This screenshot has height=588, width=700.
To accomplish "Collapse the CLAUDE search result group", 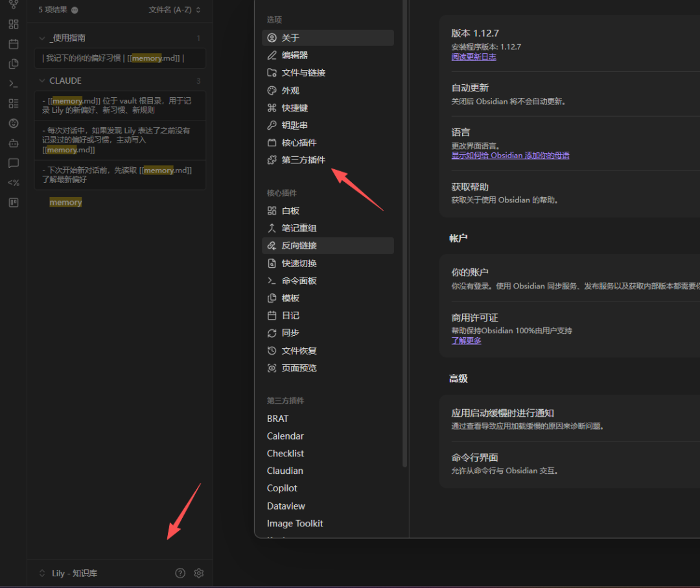I will 42,81.
